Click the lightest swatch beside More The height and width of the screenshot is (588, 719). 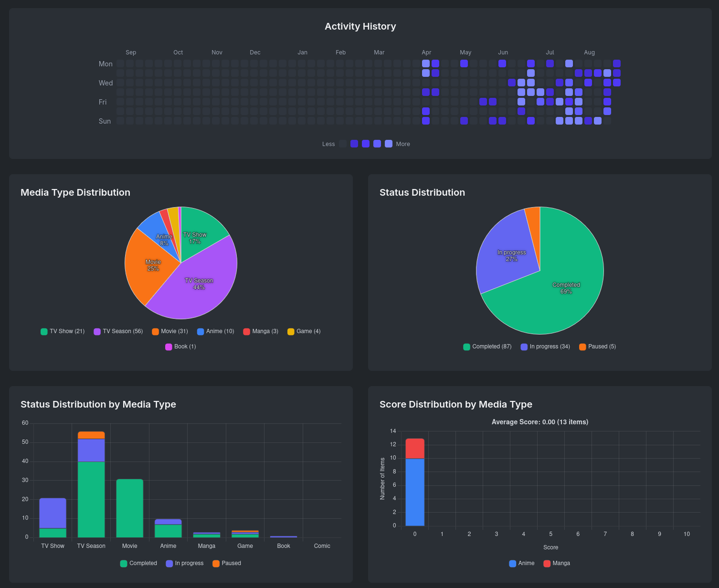click(389, 144)
